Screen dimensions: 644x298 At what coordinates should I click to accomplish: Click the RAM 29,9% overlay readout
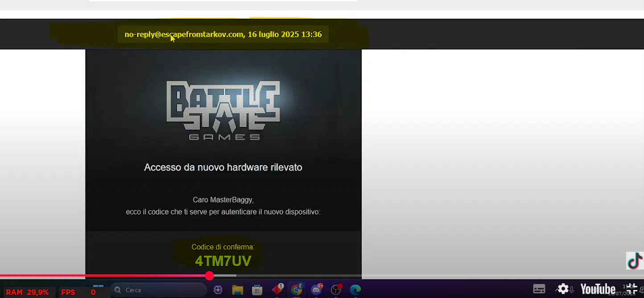[27, 293]
